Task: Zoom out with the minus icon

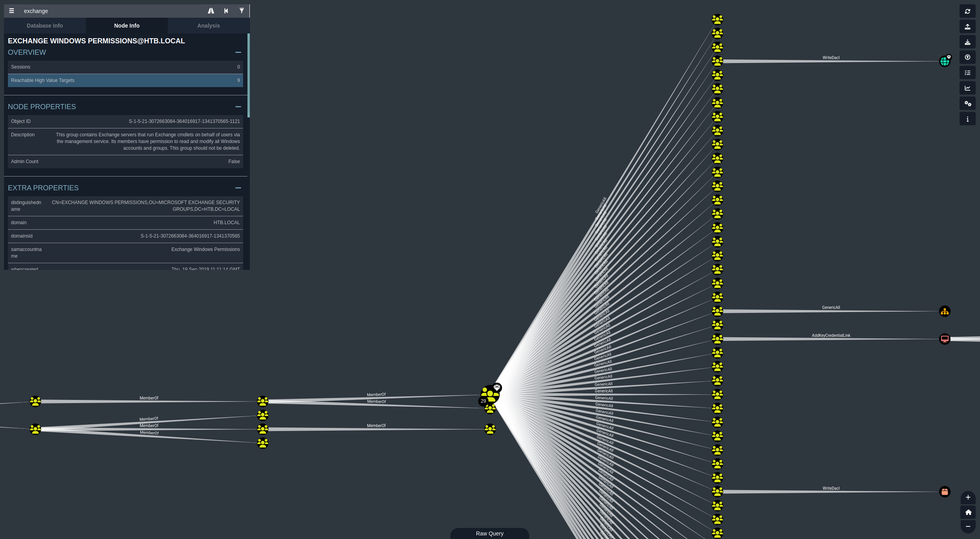Action: [x=968, y=527]
